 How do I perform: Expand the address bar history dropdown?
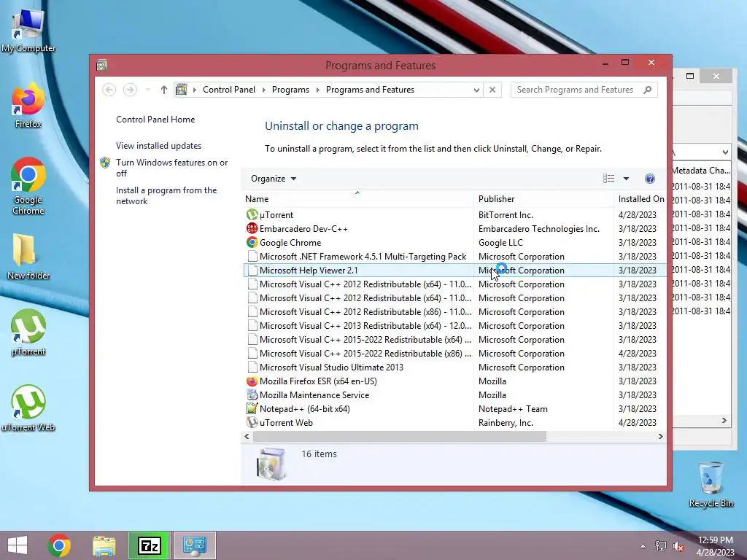pos(476,90)
